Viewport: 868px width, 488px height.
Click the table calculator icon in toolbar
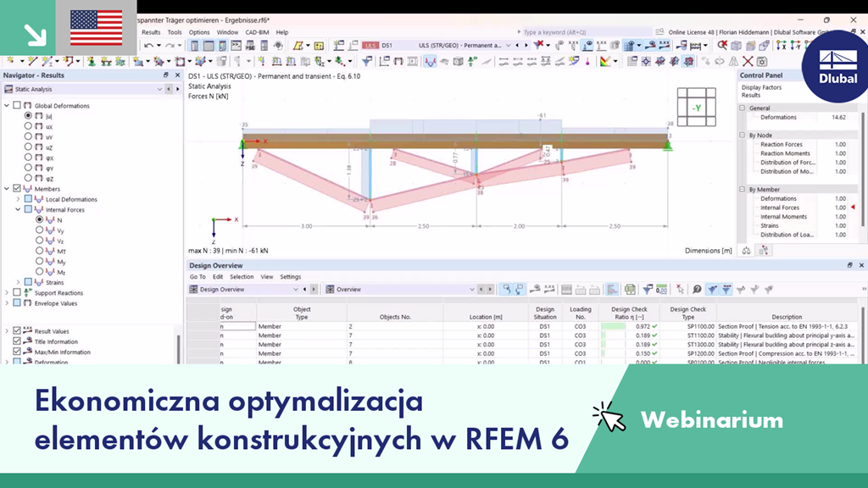click(x=319, y=46)
